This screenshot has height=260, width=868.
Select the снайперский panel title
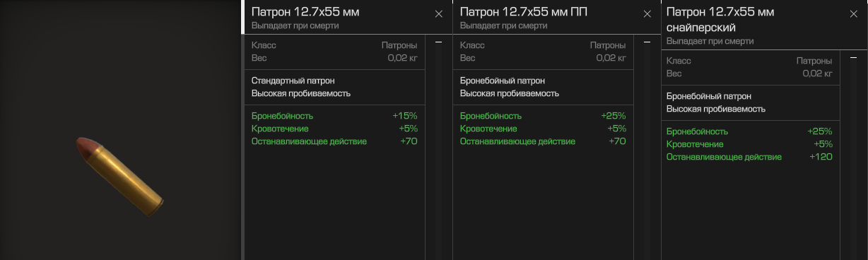click(720, 20)
